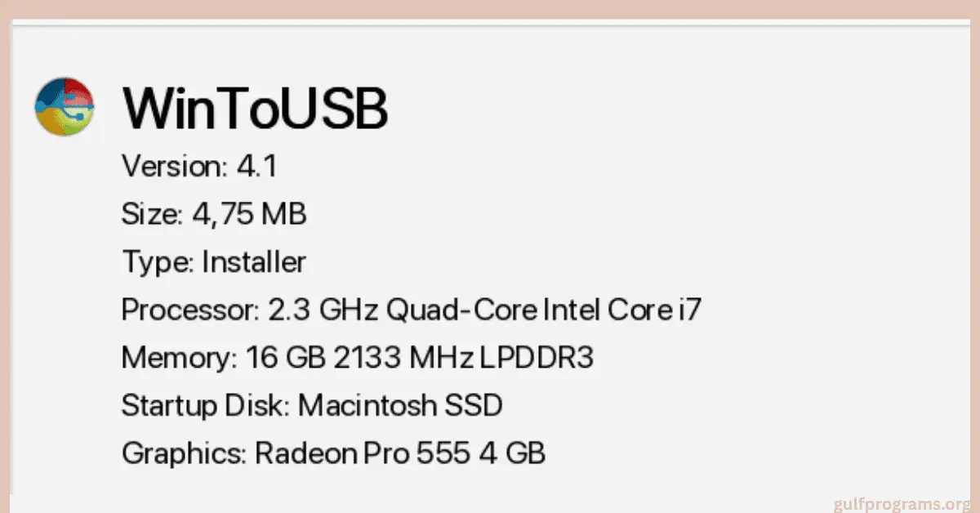This screenshot has height=513, width=980.
Task: Click the "Size:" label
Action: point(153,215)
